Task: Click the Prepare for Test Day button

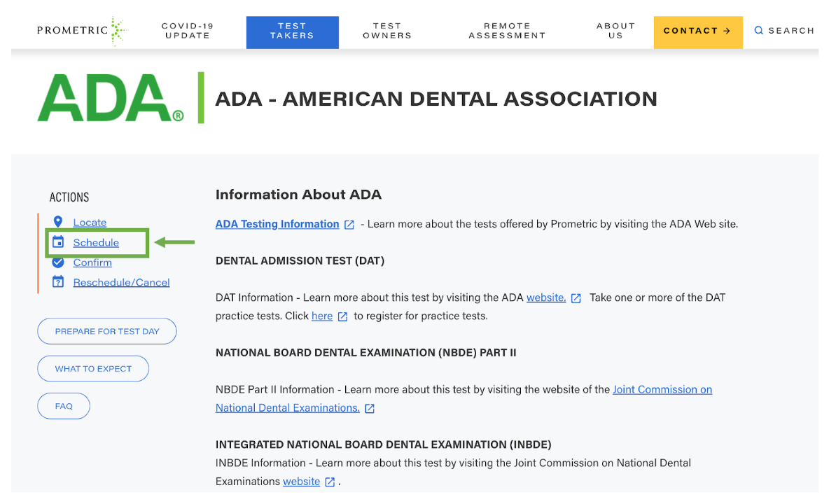Action: (x=107, y=331)
